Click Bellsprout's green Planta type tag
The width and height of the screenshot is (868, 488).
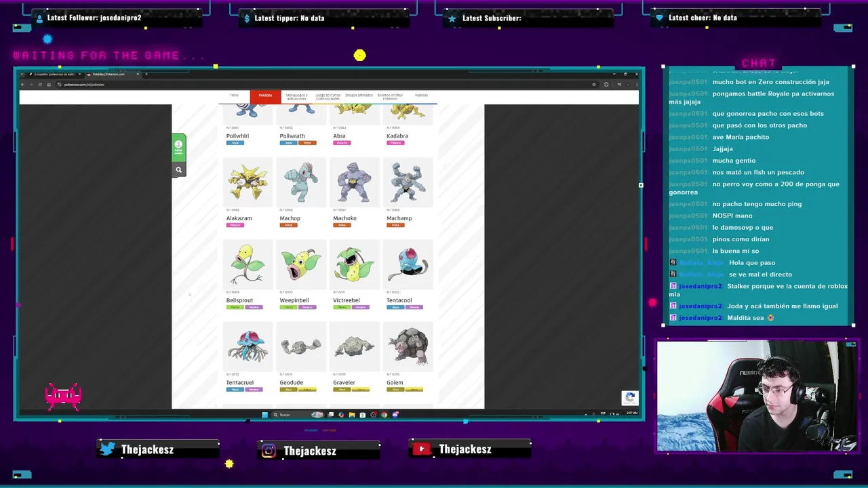coord(235,307)
